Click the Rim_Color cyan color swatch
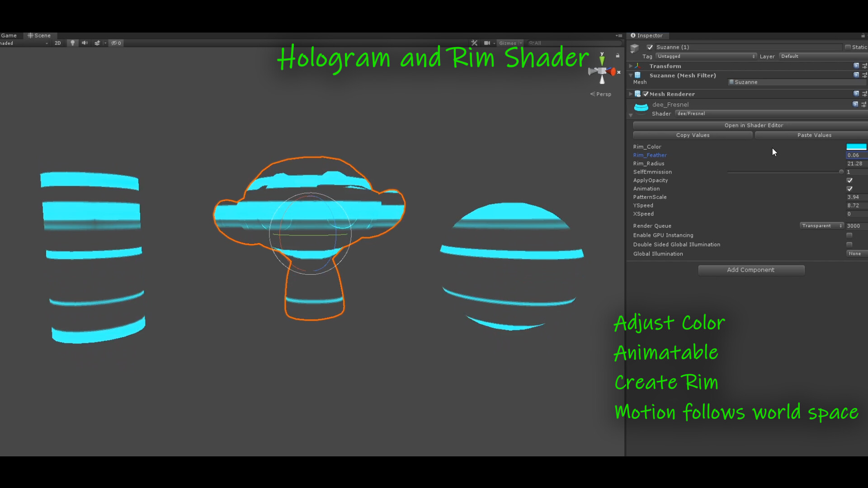This screenshot has width=868, height=488. pos(857,146)
